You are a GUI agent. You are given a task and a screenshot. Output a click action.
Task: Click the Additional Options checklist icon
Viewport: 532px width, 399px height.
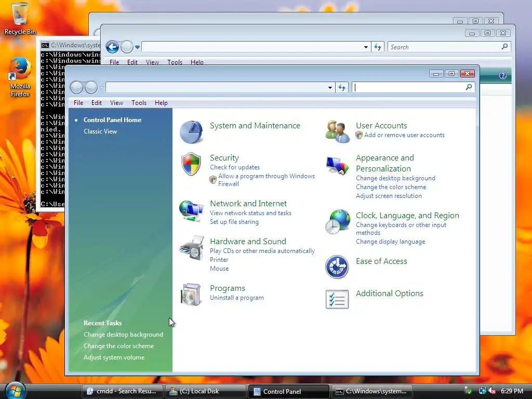click(337, 299)
